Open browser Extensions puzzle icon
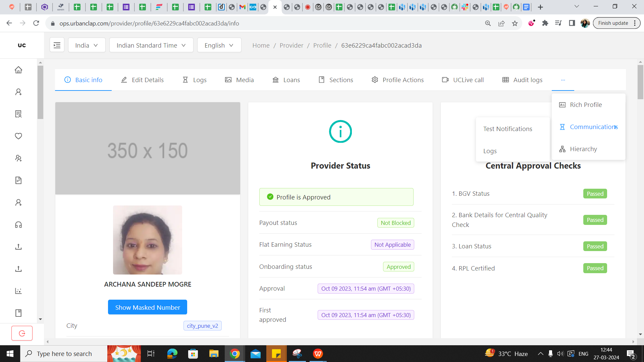This screenshot has width=644, height=362. (545, 23)
